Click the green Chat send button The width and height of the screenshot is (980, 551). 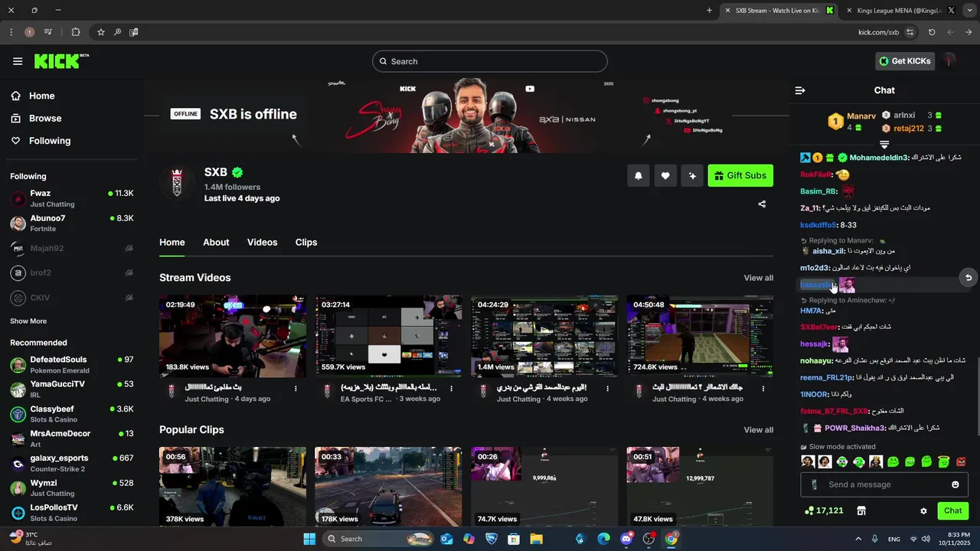point(952,510)
